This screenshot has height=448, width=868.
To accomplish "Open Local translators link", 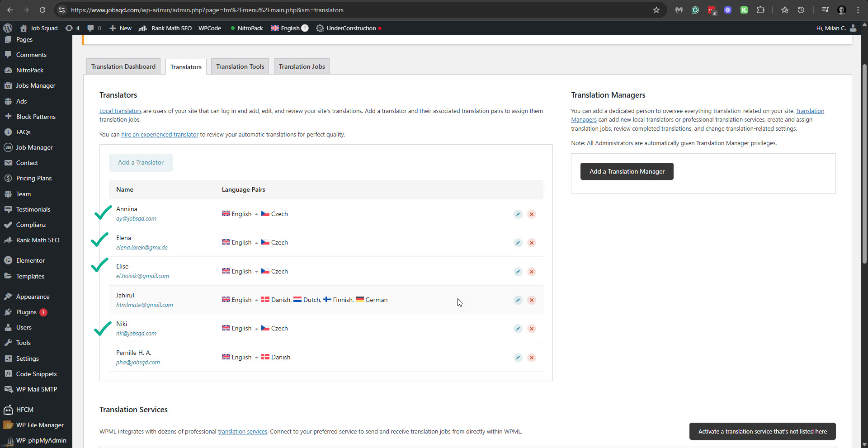I will tap(120, 111).
